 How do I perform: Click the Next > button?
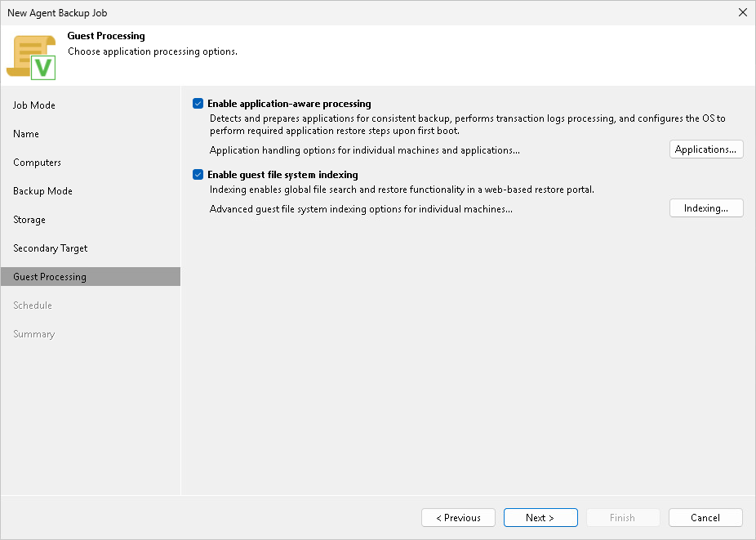click(540, 518)
